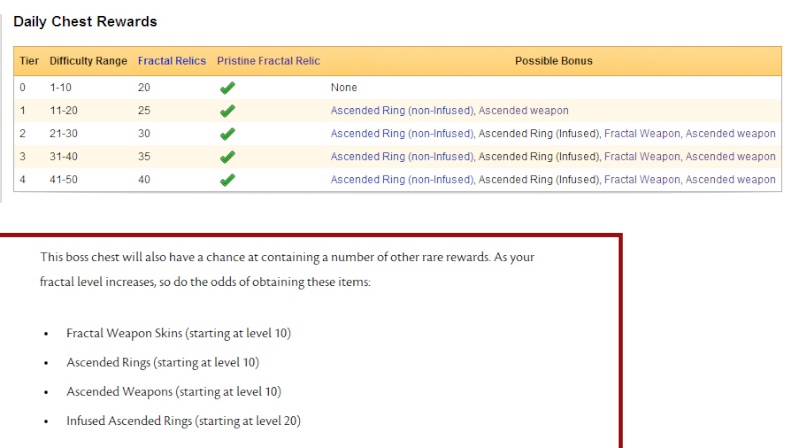Click the Possible Bonus column header
The width and height of the screenshot is (799, 448).
click(553, 61)
